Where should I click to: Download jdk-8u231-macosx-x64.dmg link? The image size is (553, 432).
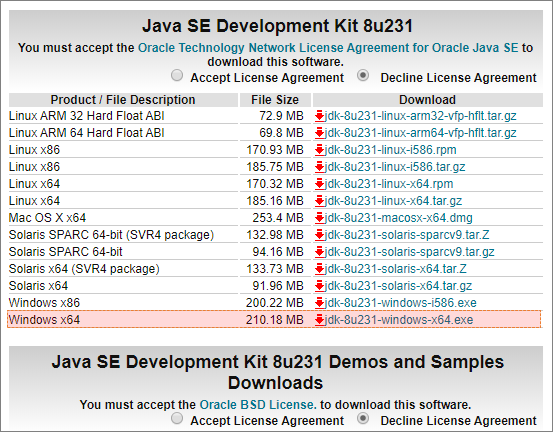tap(399, 218)
